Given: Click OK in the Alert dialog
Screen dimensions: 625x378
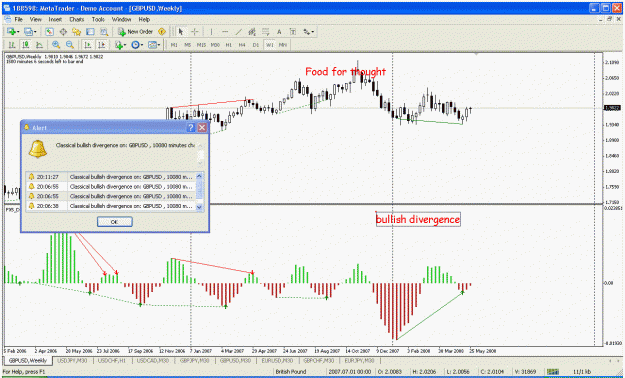Looking at the screenshot, I should [x=114, y=222].
